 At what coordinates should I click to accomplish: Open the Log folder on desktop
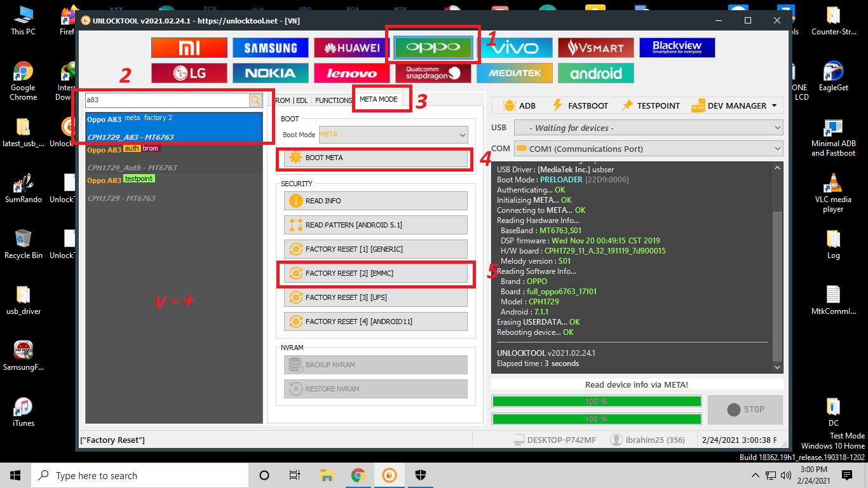(x=833, y=244)
